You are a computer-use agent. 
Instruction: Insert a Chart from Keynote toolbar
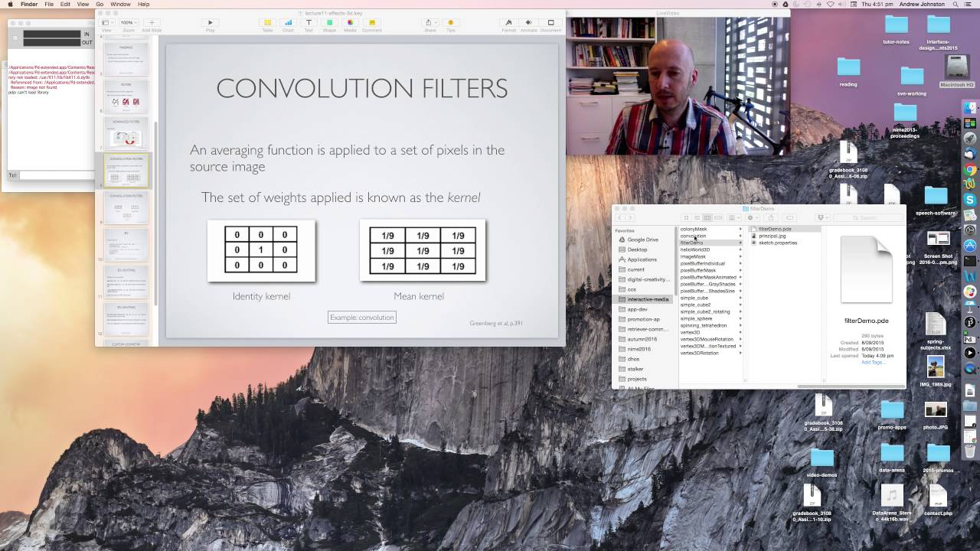click(288, 24)
